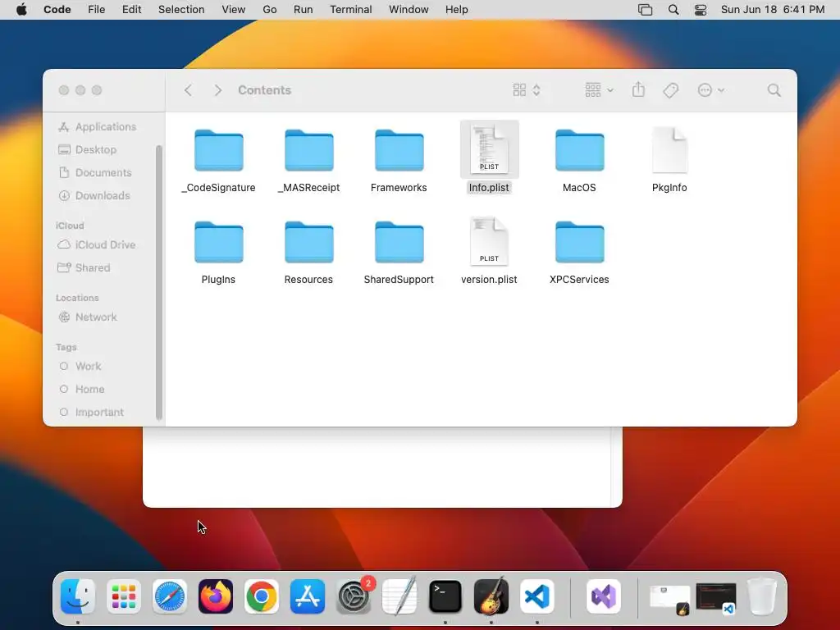Select the Info.plist file icon

(489, 149)
